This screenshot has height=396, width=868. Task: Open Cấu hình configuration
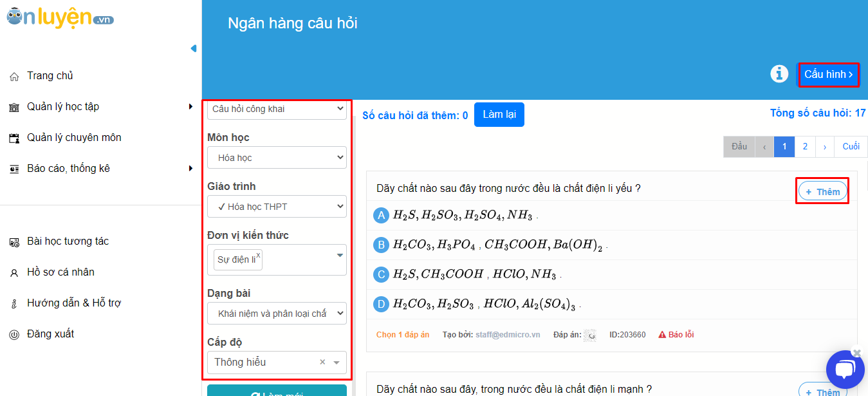point(828,75)
